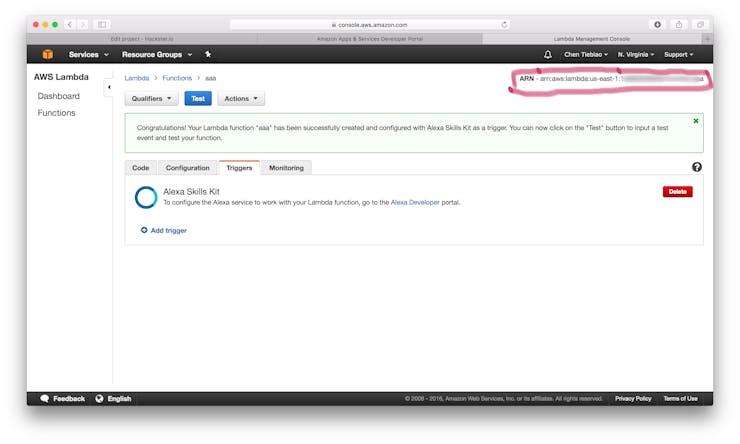
Task: Switch to Amazon Apps & Services Developer Portal tab
Action: click(370, 39)
